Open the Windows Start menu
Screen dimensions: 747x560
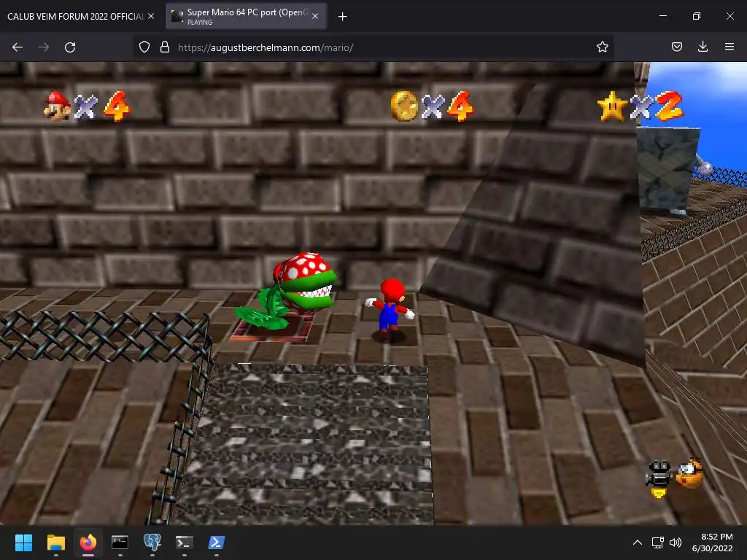[x=23, y=542]
